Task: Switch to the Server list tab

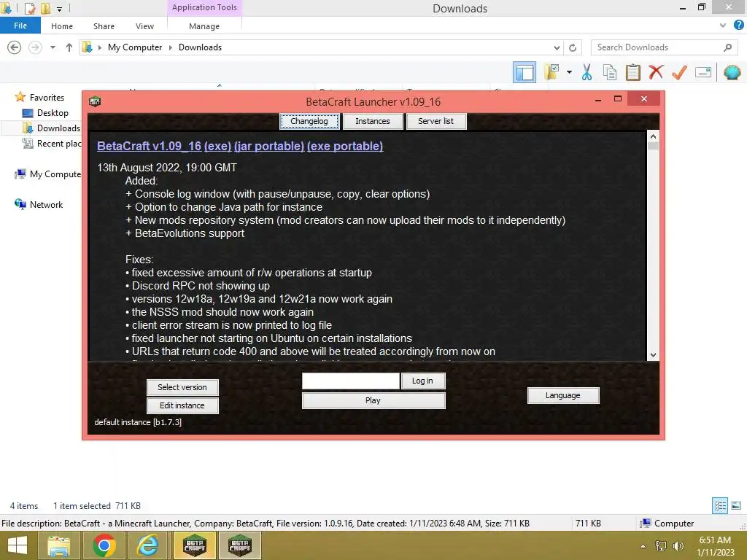Action: click(436, 121)
